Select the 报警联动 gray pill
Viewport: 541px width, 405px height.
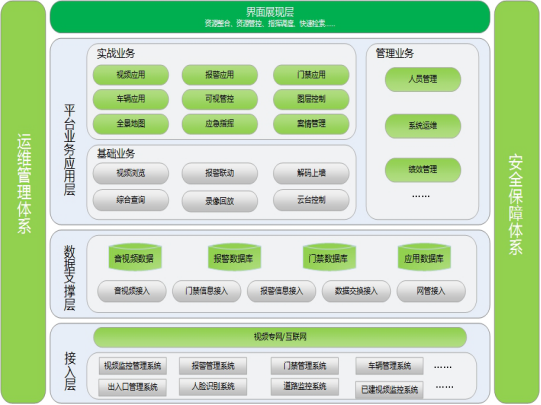[220, 173]
